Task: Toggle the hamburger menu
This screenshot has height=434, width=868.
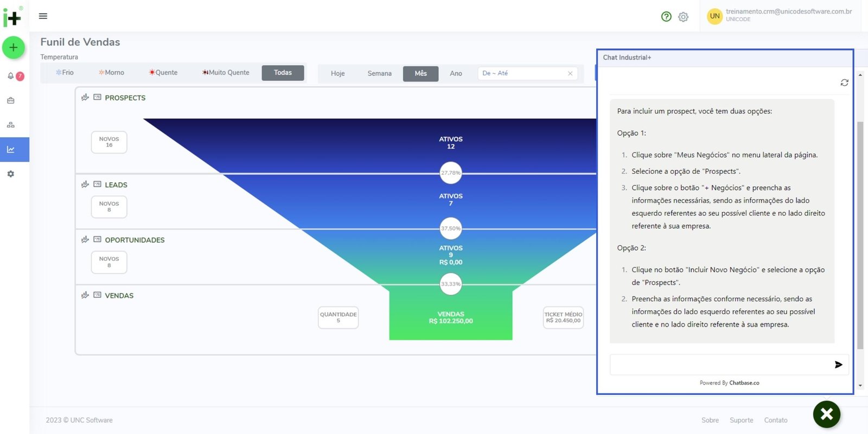Action: click(43, 16)
